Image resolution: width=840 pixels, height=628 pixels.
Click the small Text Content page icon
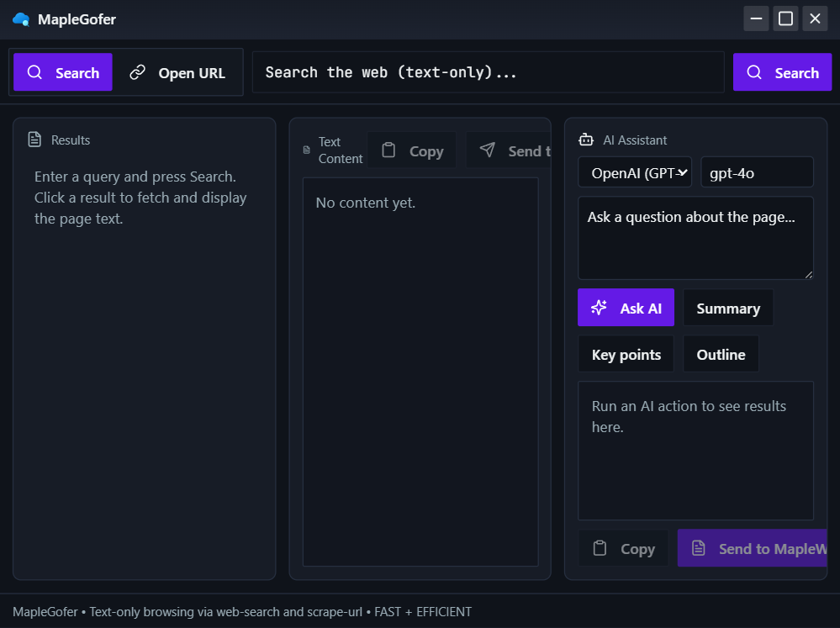(x=306, y=150)
